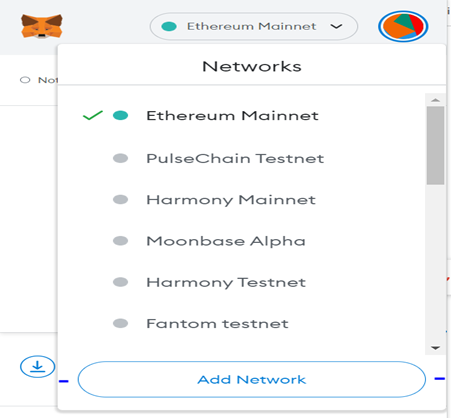451x418 pixels.
Task: Select Harmony Testnet network
Action: coord(226,282)
